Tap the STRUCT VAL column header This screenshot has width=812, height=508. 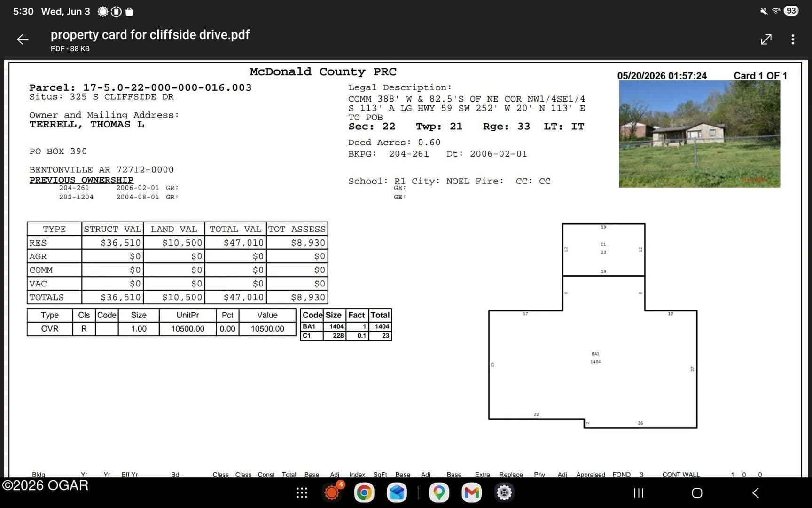[x=112, y=229]
